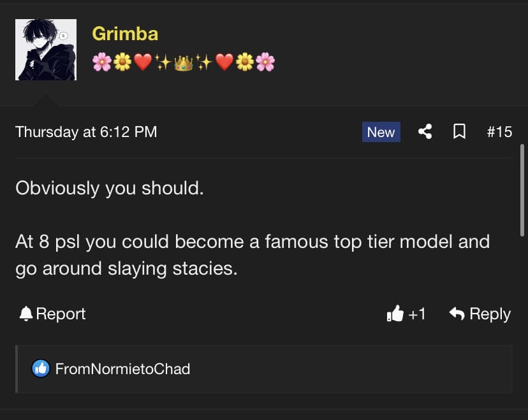Screen dimensions: 528x420
Task: Open post number #15 permalink
Action: click(x=499, y=132)
